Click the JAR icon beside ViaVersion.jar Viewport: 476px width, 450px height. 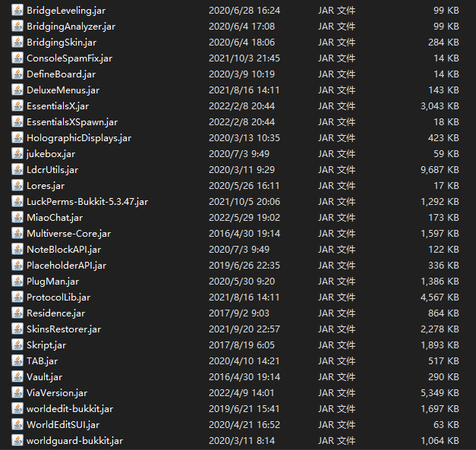coord(17,392)
